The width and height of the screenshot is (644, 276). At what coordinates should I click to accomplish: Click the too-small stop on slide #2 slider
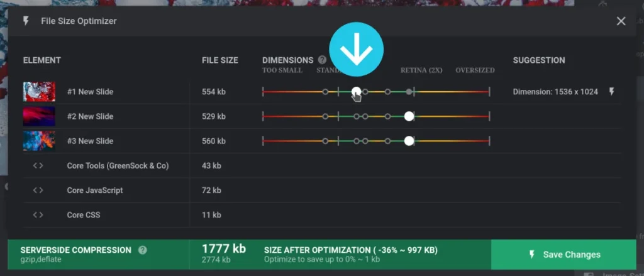point(325,116)
